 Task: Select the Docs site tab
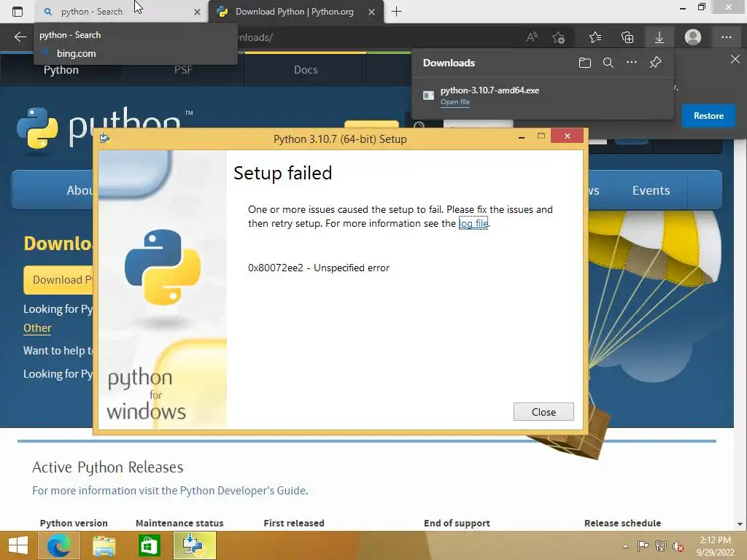point(306,70)
